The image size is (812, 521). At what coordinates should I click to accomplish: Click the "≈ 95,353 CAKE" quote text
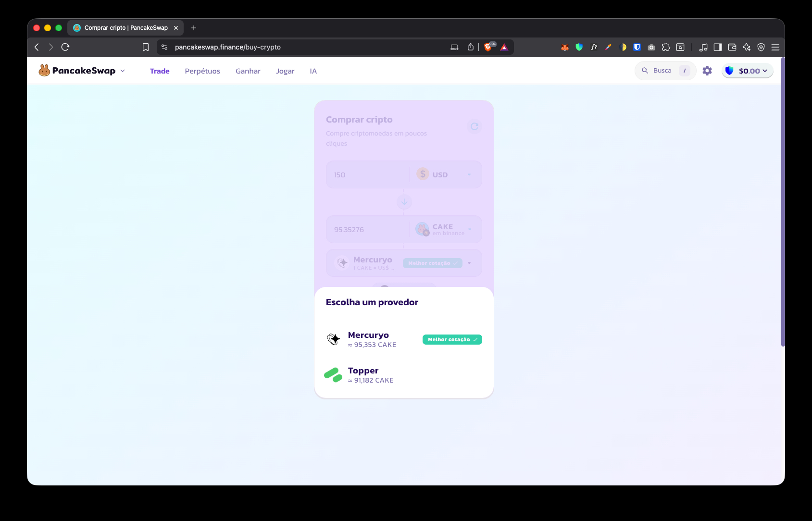372,345
